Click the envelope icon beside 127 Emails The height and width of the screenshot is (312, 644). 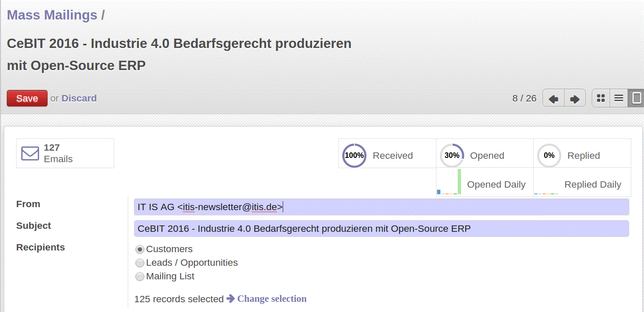30,153
